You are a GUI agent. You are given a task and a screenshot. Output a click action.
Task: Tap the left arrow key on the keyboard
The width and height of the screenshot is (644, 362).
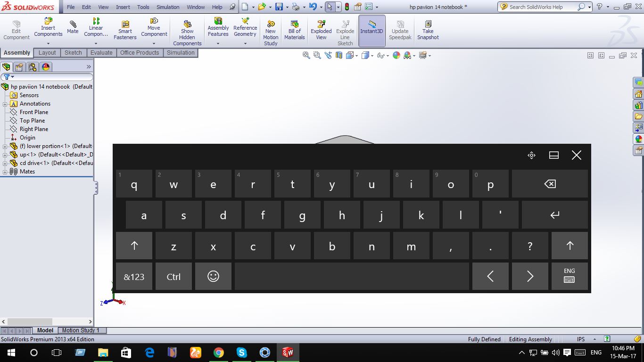(x=490, y=277)
